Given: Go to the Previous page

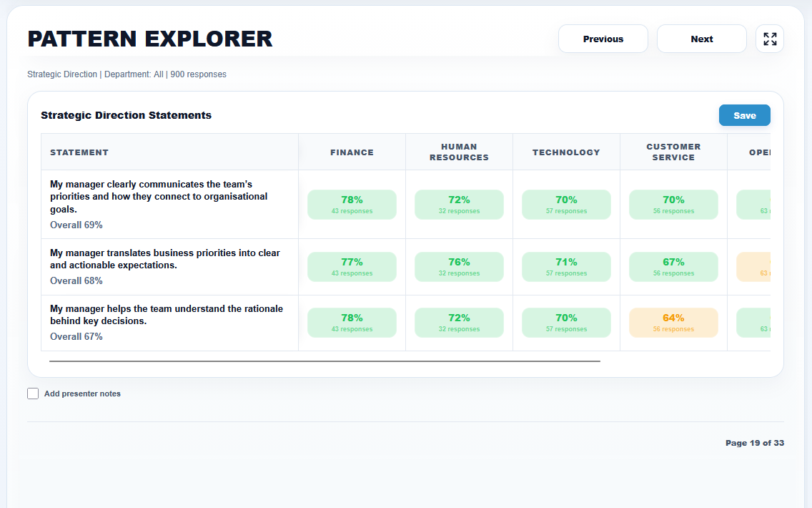Looking at the screenshot, I should pos(603,39).
